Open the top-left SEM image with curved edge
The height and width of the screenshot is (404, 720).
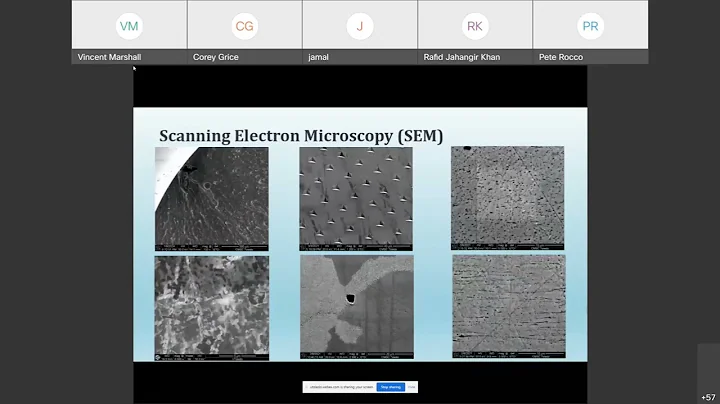point(212,199)
